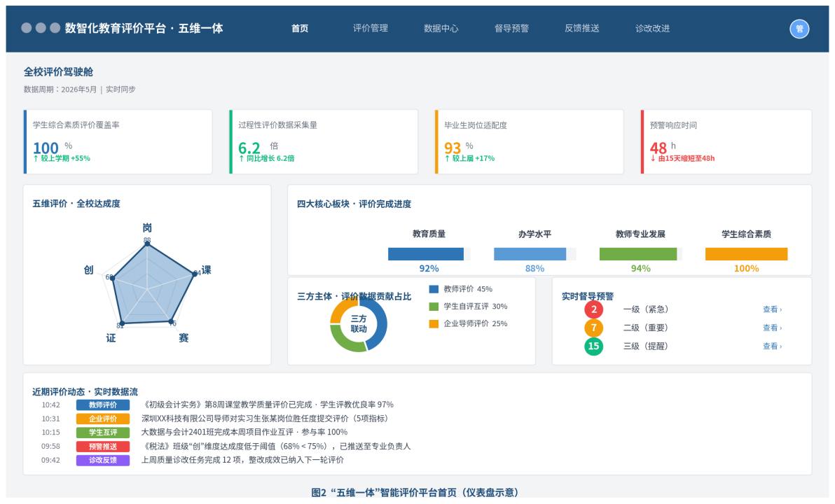
Task: Click the 三方联动 donut chart center
Action: tap(359, 323)
